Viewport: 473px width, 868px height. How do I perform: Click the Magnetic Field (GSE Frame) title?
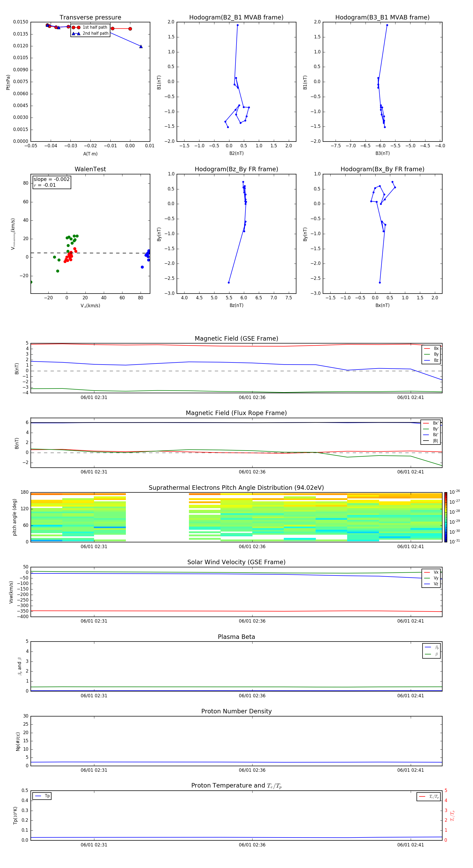point(236,339)
